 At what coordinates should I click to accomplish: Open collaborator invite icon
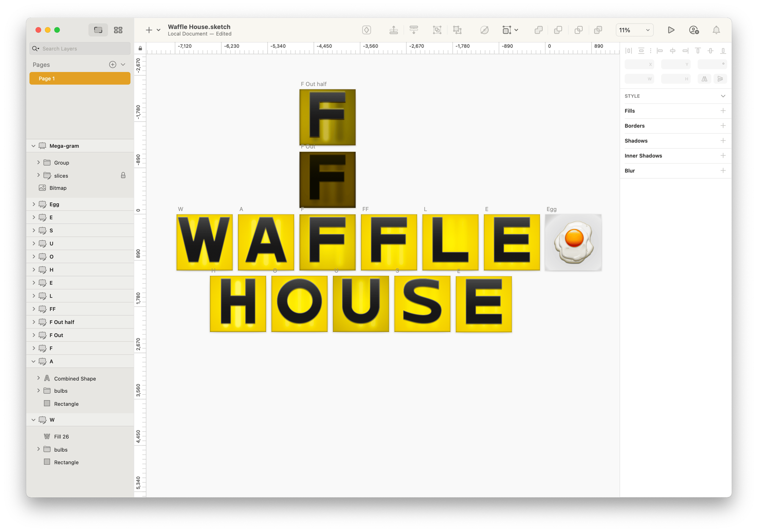694,30
